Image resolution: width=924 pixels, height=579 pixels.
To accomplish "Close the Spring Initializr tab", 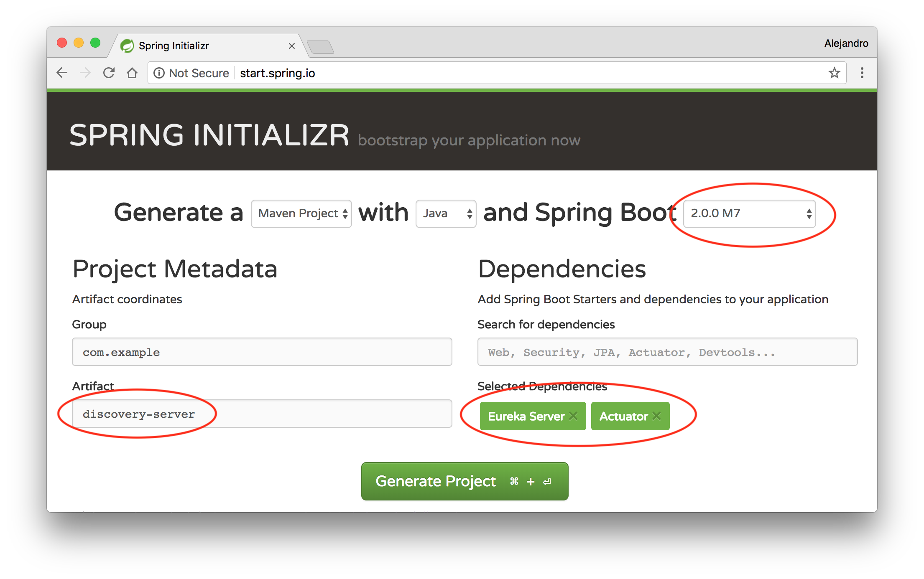I will [291, 46].
